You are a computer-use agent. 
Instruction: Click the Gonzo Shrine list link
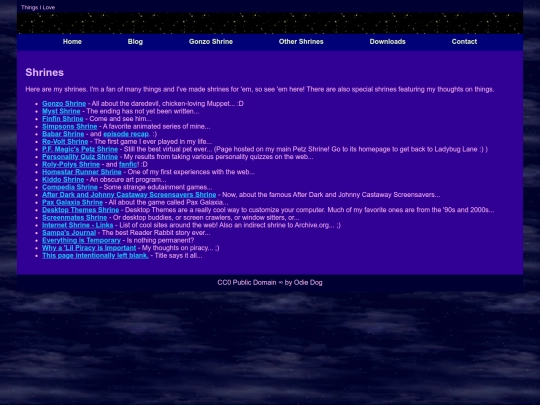(64, 104)
